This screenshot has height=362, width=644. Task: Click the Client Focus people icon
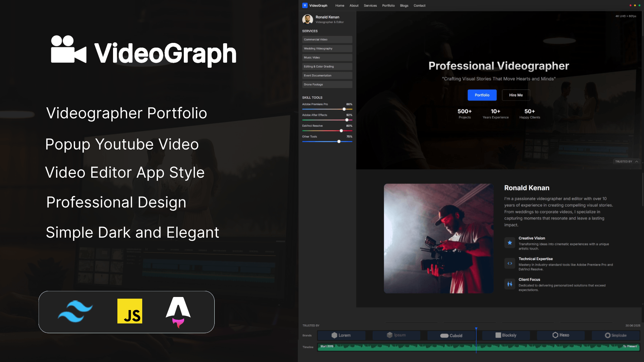tap(509, 284)
